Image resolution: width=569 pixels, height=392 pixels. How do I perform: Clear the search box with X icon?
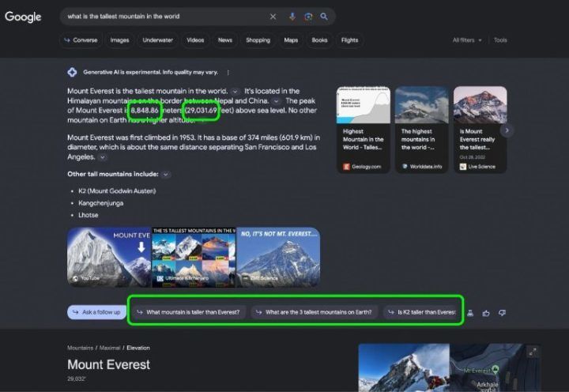[273, 17]
